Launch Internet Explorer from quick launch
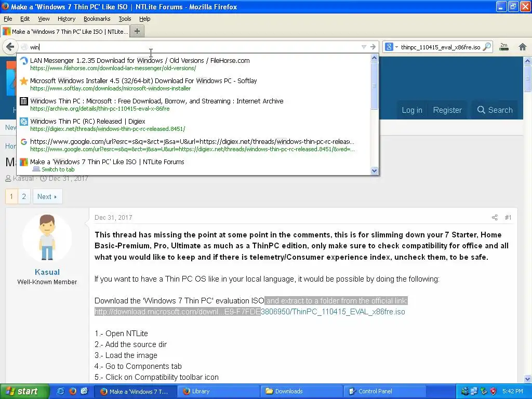 (x=60, y=391)
